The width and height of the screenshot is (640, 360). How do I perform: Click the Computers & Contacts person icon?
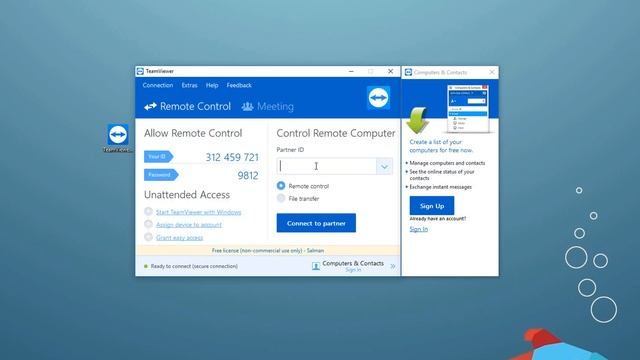click(x=316, y=266)
